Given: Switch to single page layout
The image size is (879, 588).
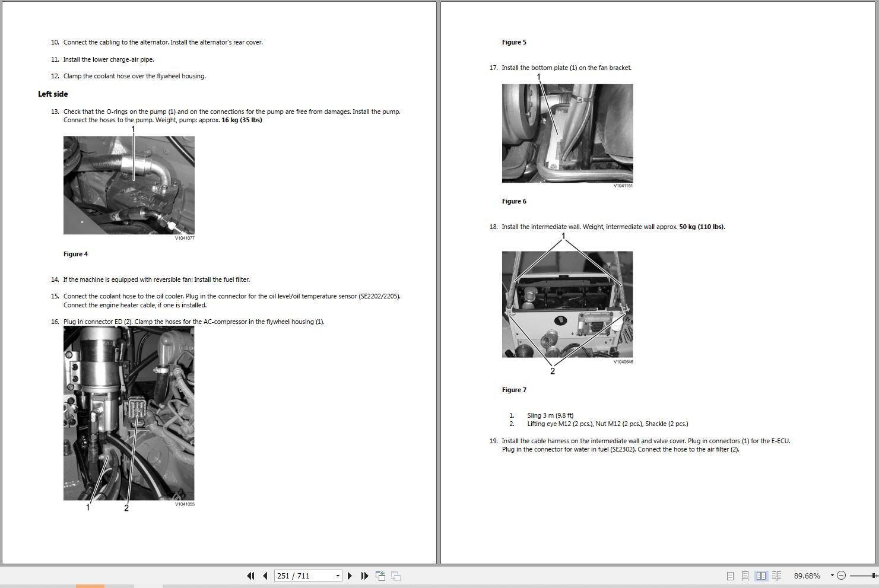Looking at the screenshot, I should 729,576.
